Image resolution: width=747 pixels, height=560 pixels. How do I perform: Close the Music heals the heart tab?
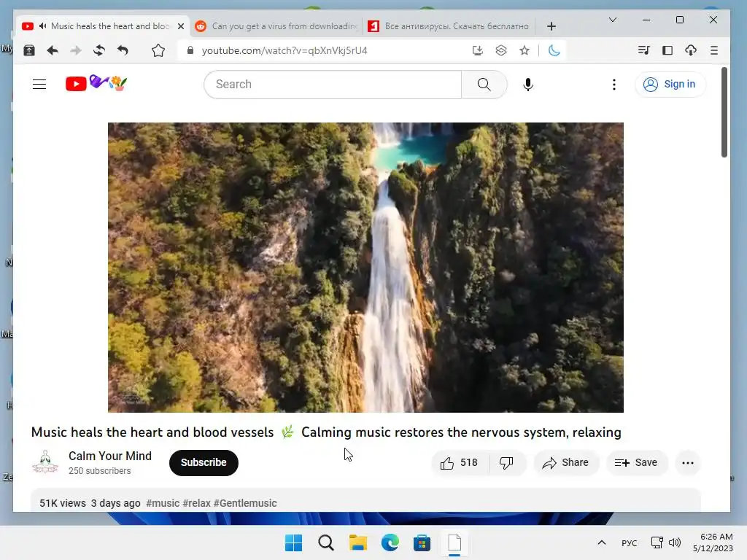pos(181,26)
